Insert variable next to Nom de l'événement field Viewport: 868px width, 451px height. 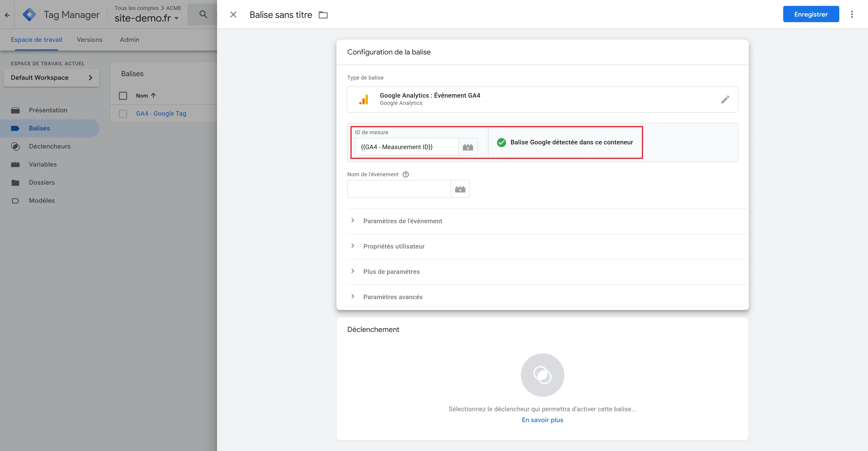click(460, 189)
